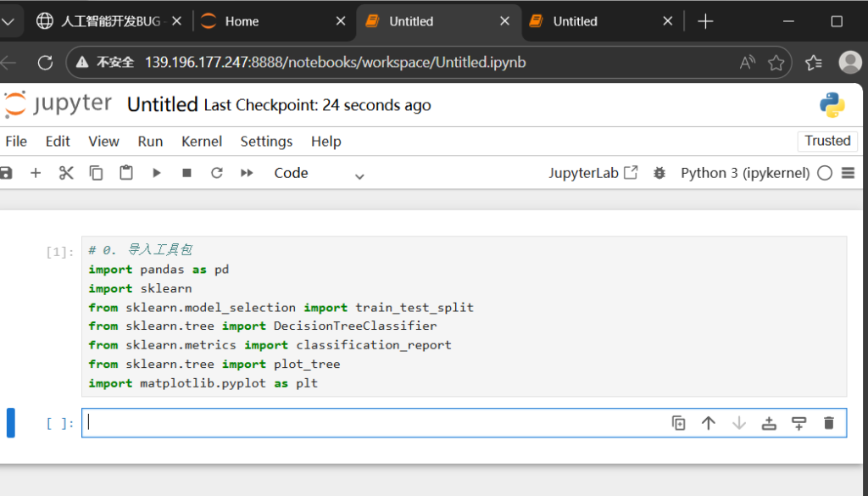
Task: Duplicate the active cell
Action: [x=678, y=423]
